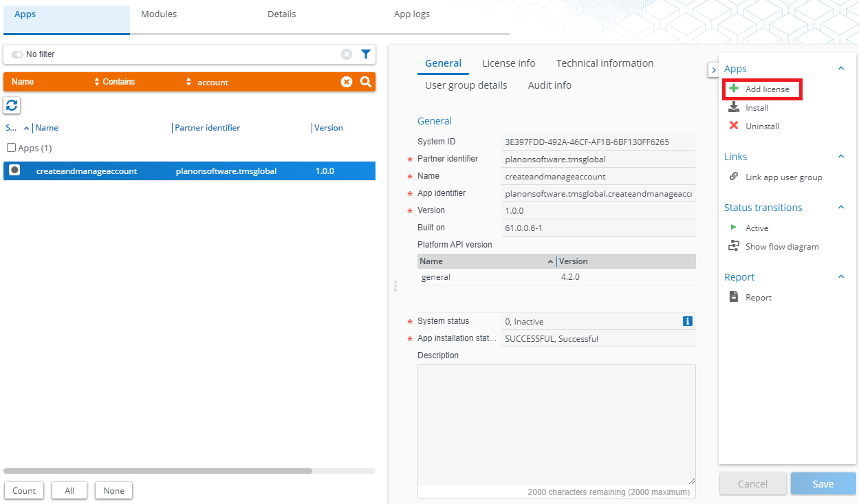Sort Platform API table by Name header
The width and height of the screenshot is (859, 504).
point(486,261)
